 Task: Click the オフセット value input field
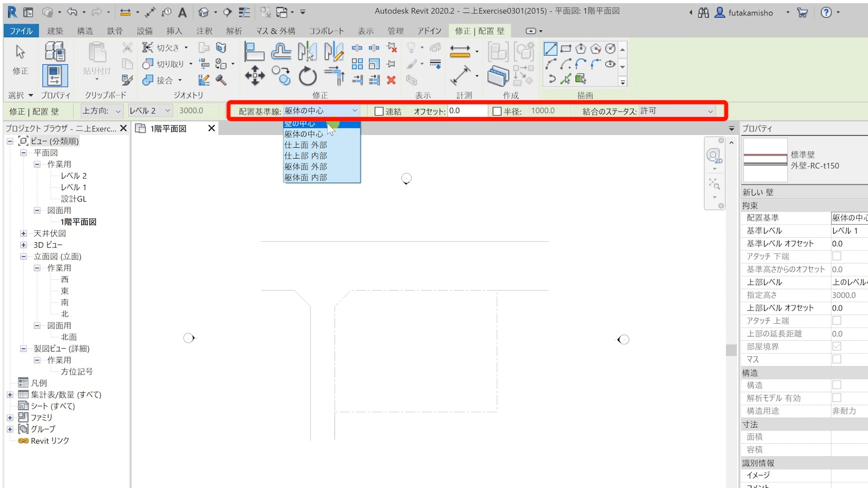pyautogui.click(x=467, y=111)
